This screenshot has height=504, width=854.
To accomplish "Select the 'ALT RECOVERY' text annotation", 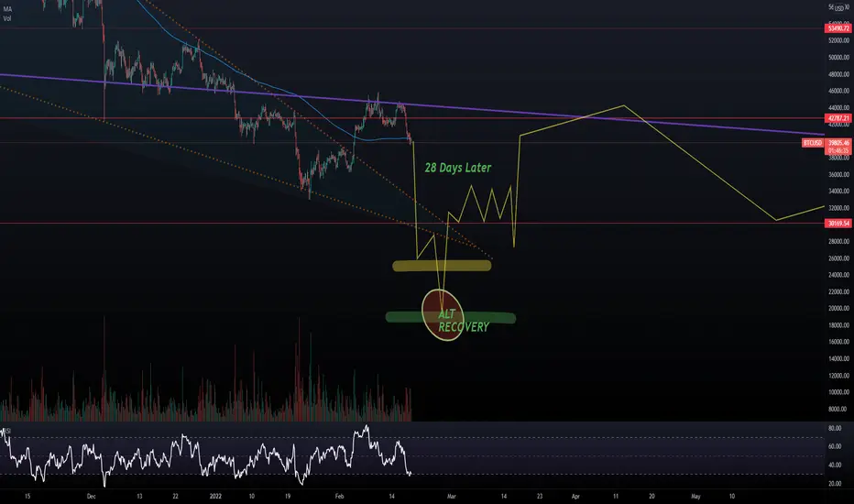I will click(463, 321).
